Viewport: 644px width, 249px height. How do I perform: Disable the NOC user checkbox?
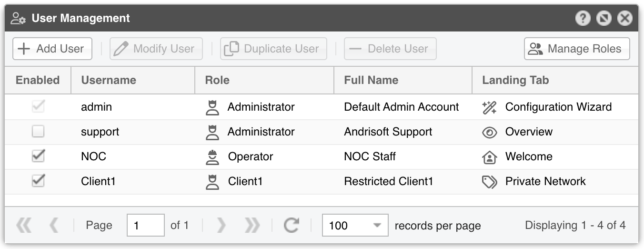coord(38,156)
